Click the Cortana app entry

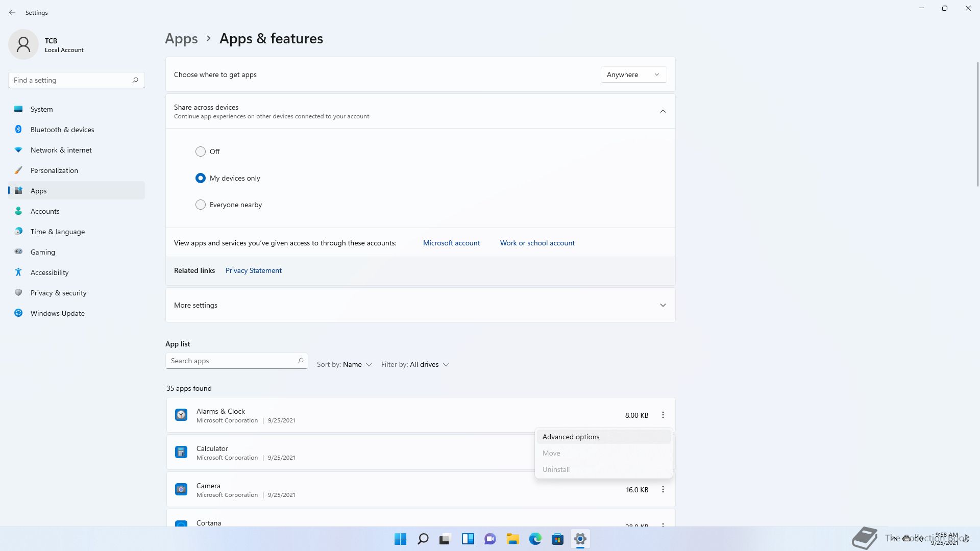421,518
